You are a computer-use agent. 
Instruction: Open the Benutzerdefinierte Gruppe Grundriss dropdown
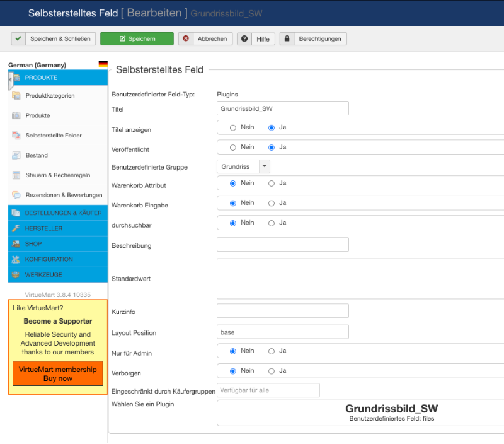[243, 166]
